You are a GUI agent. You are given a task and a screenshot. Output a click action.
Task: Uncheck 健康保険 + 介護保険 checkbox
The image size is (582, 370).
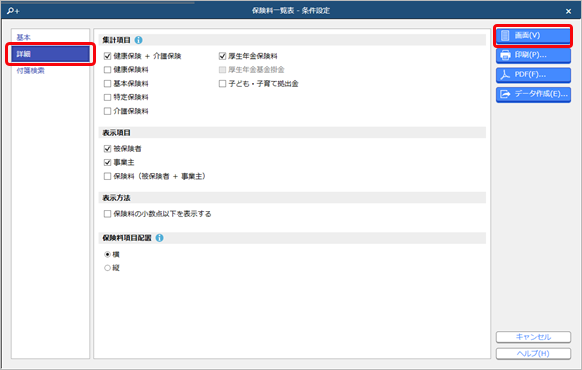pos(107,56)
